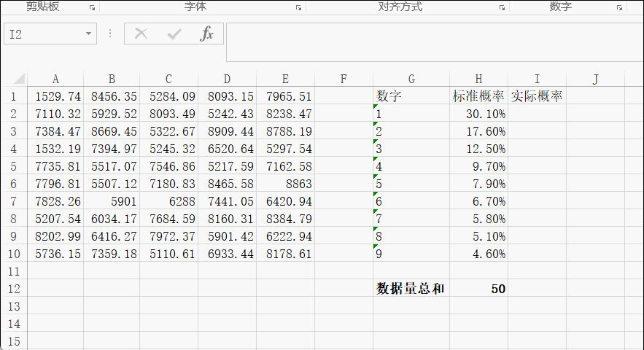Click cell with 12.50% probability
This screenshot has width=644, height=350.
tap(478, 149)
